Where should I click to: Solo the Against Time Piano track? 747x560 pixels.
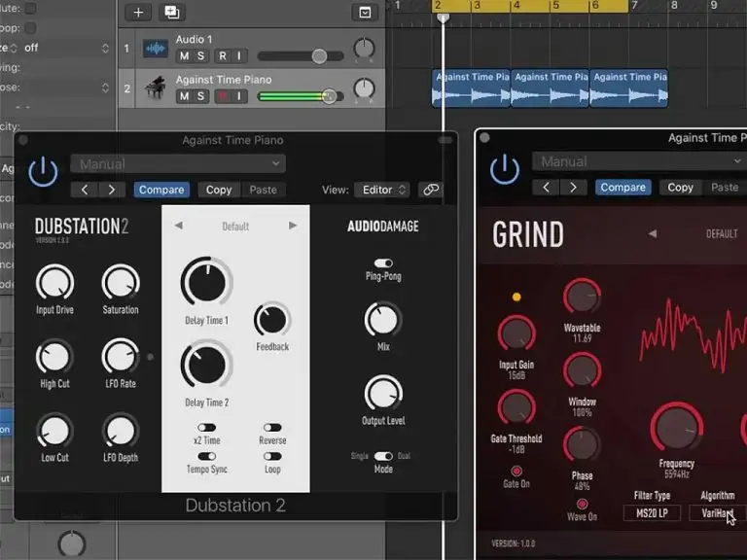click(x=201, y=96)
